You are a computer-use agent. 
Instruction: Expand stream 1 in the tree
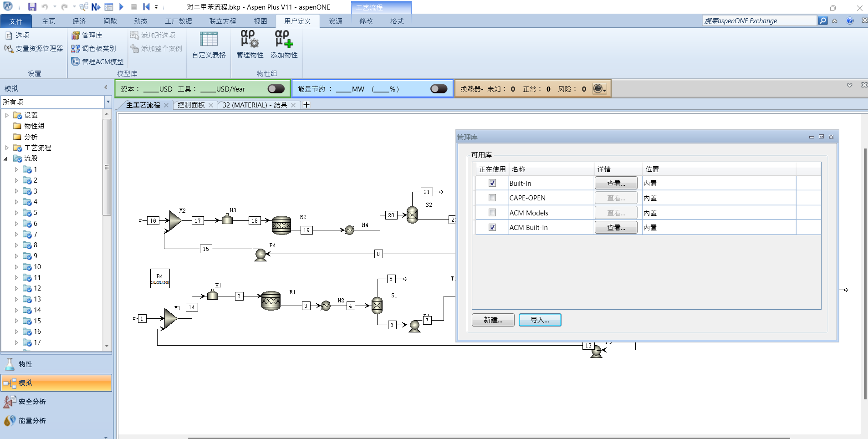tap(16, 169)
